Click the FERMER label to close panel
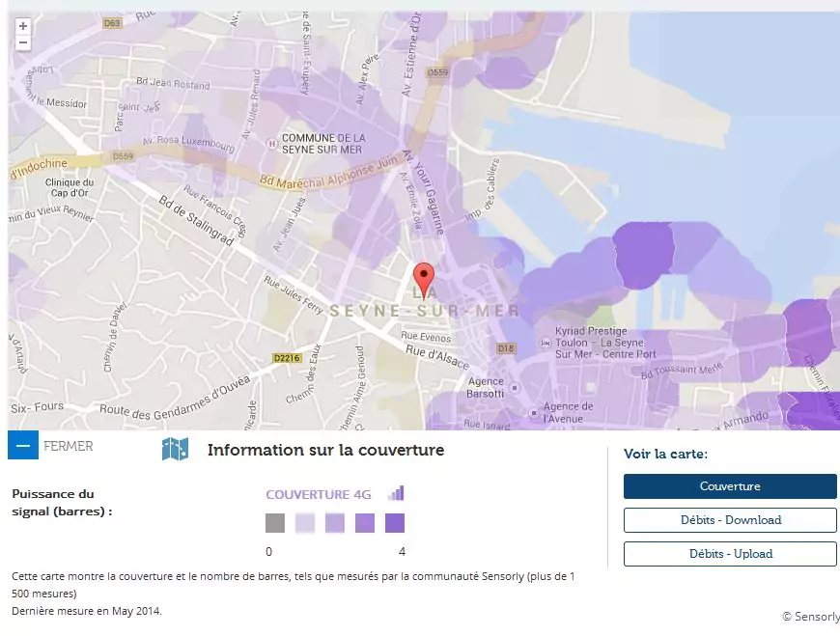 (x=69, y=446)
